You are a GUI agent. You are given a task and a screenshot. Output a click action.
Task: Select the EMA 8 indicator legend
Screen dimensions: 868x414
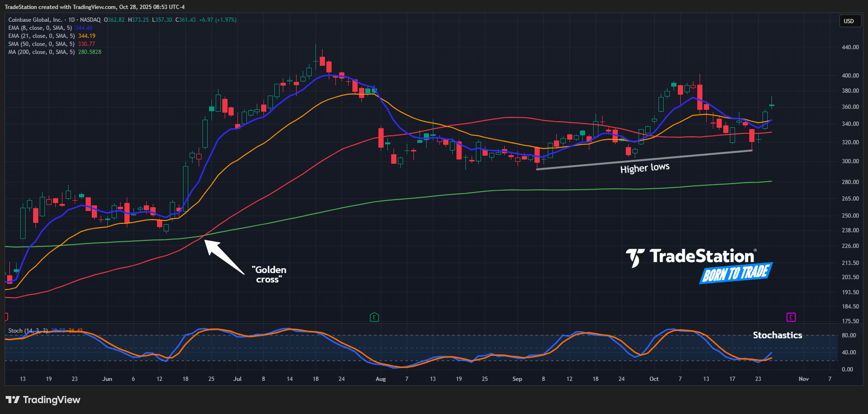41,28
